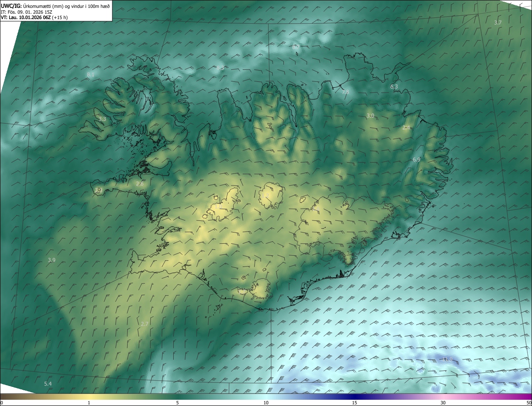Click the 'IT: Fös. 09. 01. 2026 15Z' line
The height and width of the screenshot is (406, 532).
(x=27, y=12)
